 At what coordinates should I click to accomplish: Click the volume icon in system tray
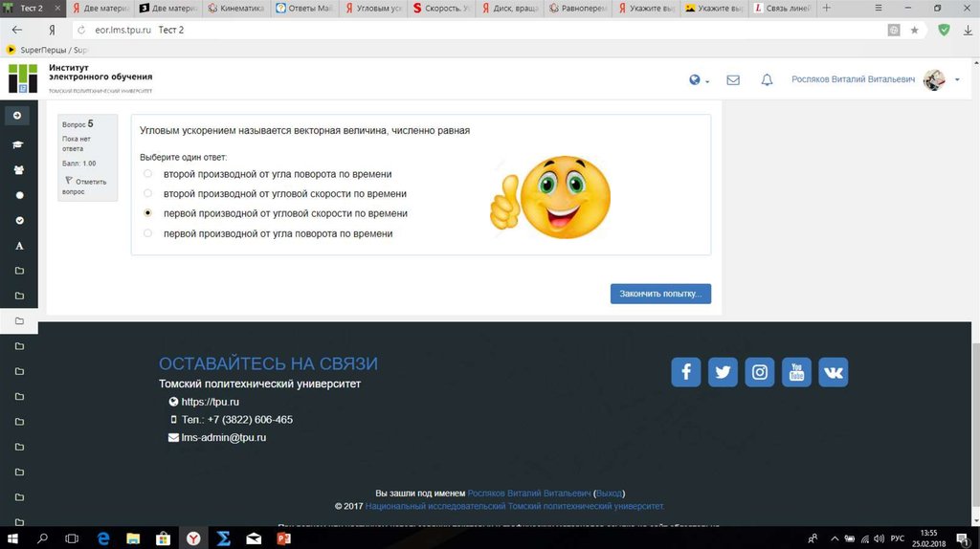(879, 538)
